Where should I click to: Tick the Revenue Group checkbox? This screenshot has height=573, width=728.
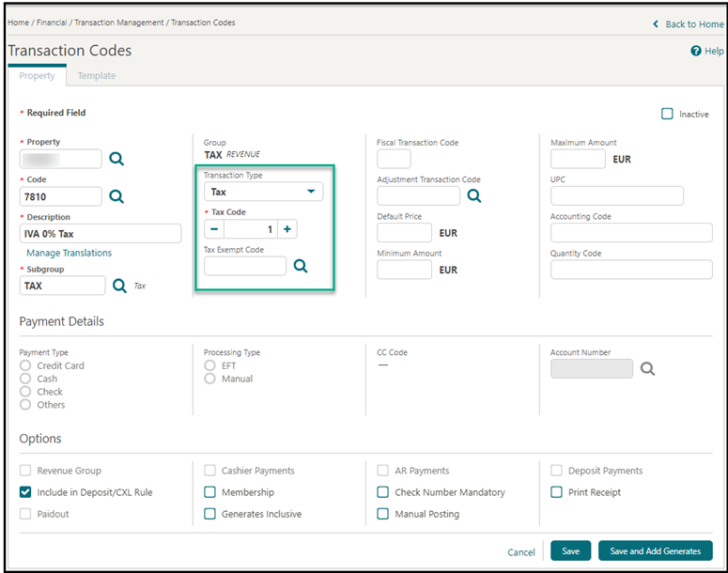coord(25,471)
